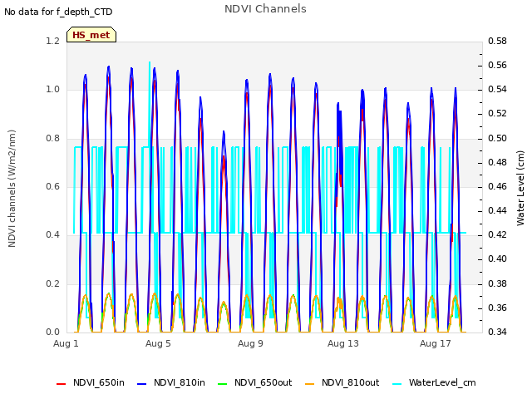Click the 0.40 right y-axis tick label
This screenshot has height=399, width=532.
497,259
